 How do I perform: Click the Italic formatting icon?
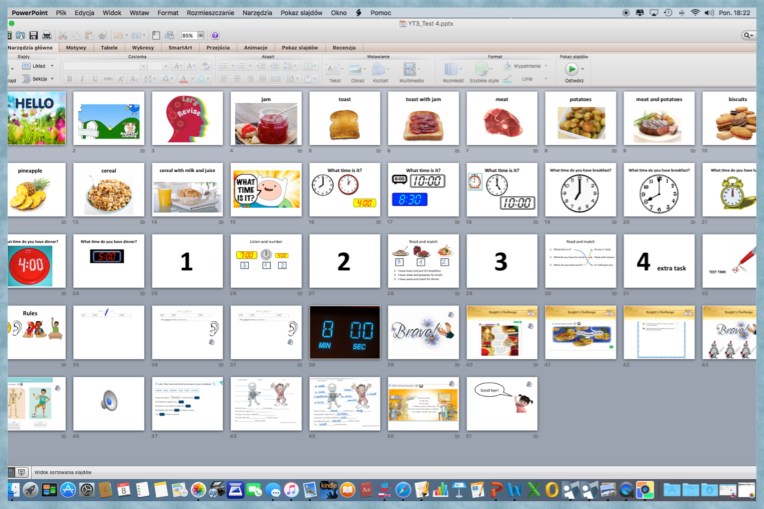click(x=82, y=79)
